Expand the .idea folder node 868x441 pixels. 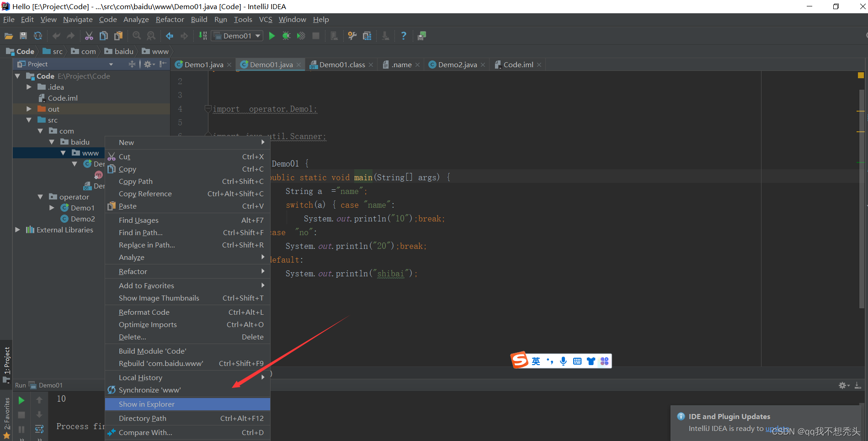click(x=29, y=87)
